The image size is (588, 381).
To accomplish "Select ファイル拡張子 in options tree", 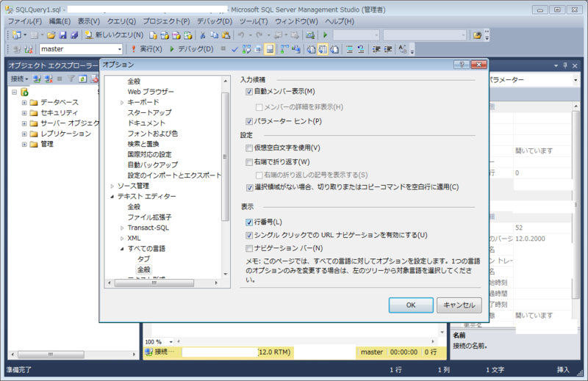I will [x=150, y=217].
